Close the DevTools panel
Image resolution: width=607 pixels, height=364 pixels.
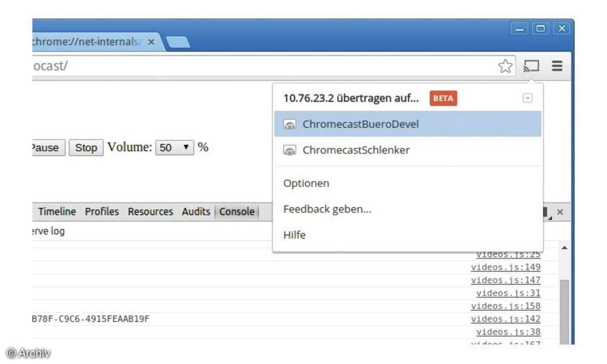(559, 212)
